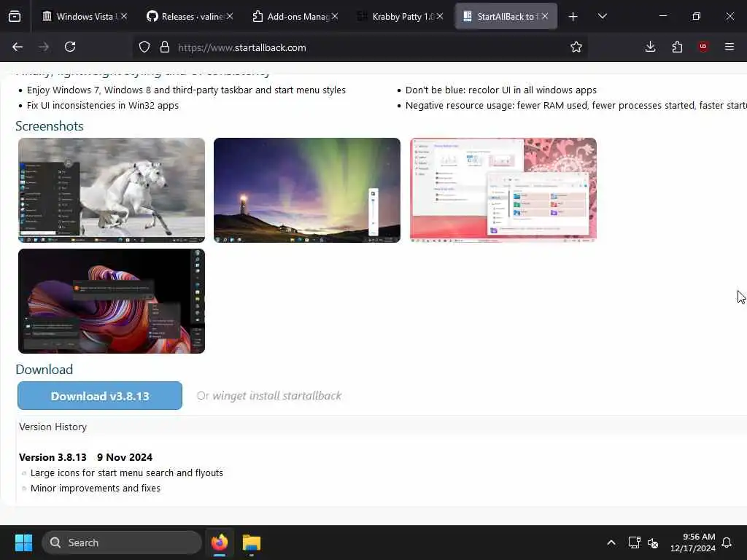The image size is (747, 560).
Task: Open network status tray icon
Action: click(634, 542)
